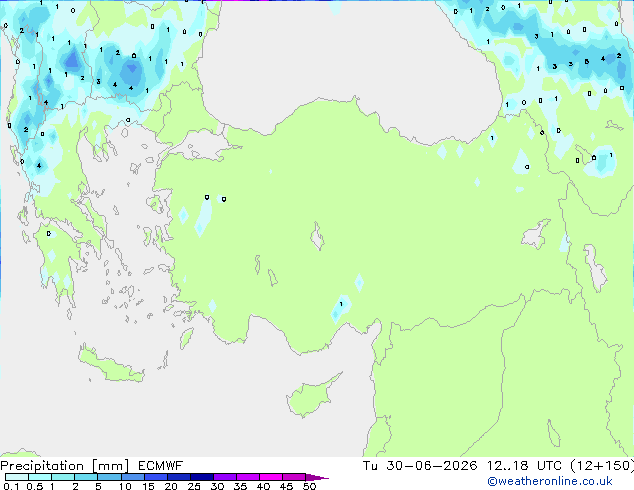Click the '12..18 UTC' time range text
Screen dimensions: 634x490
click(524, 466)
